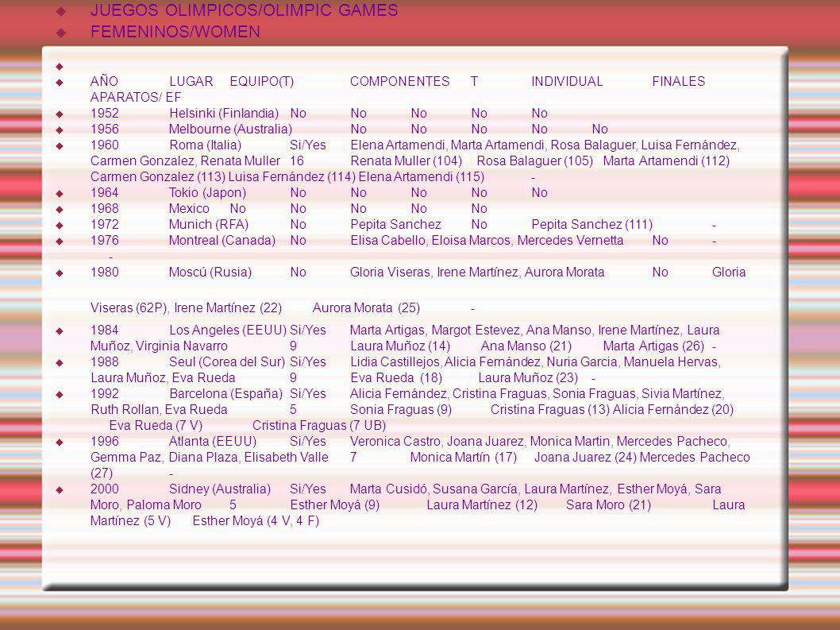Click the year '1984'
Screen dimensions: 840x630
pos(105,330)
